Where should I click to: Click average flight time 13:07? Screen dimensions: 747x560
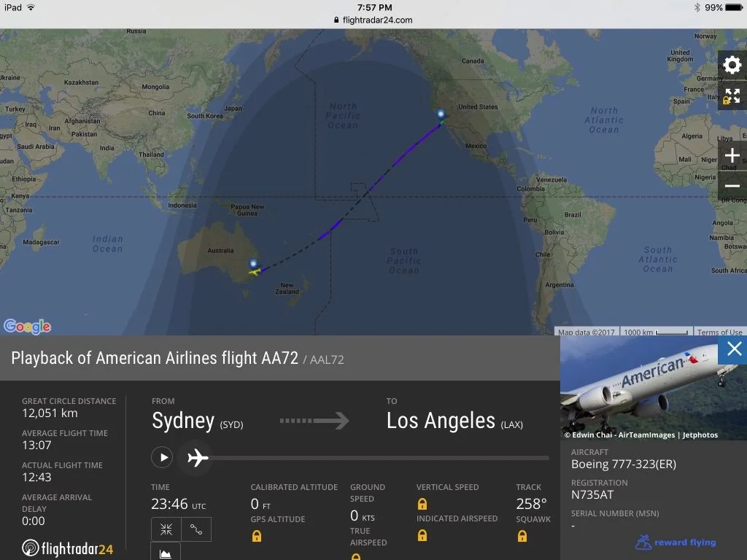pyautogui.click(x=36, y=446)
